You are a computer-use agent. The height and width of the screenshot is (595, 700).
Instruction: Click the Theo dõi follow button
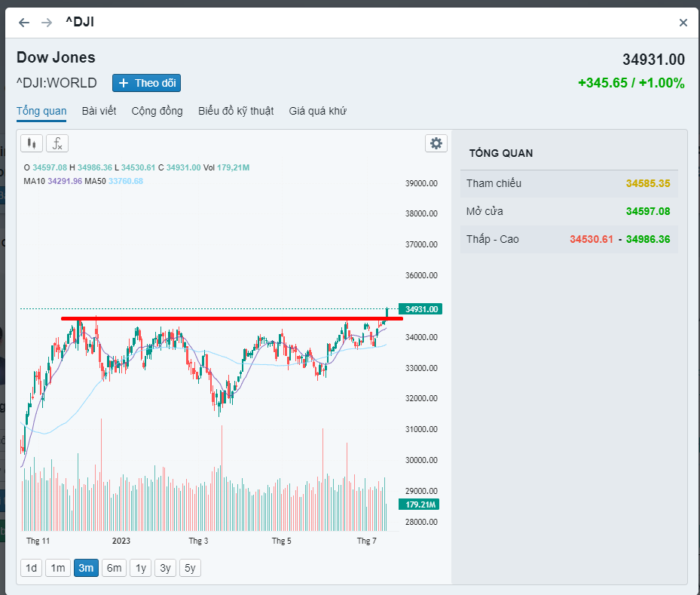click(146, 83)
